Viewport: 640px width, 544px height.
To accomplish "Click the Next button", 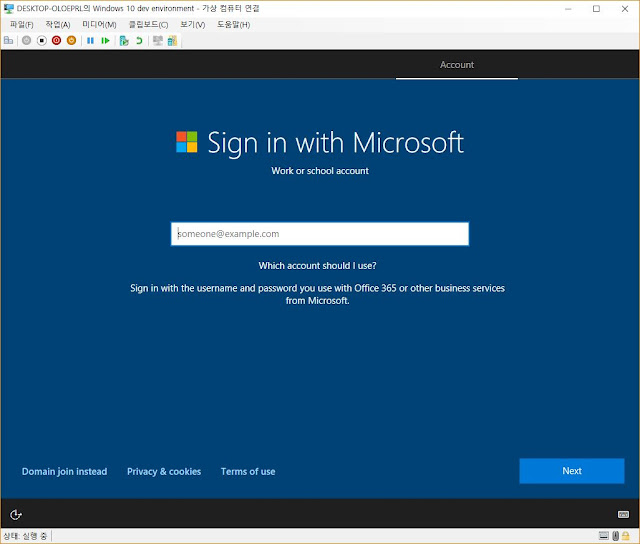I will point(572,471).
